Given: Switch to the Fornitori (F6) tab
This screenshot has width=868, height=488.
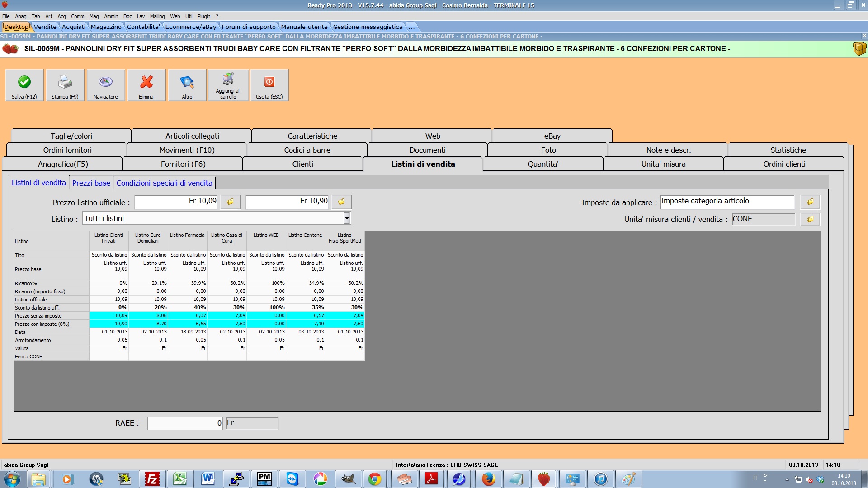Looking at the screenshot, I should click(x=183, y=164).
